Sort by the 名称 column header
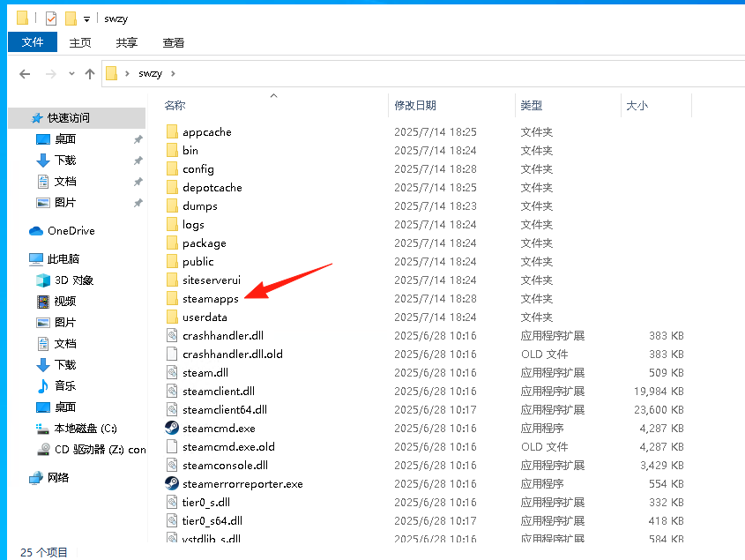Viewport: 745px width, 560px height. [175, 106]
